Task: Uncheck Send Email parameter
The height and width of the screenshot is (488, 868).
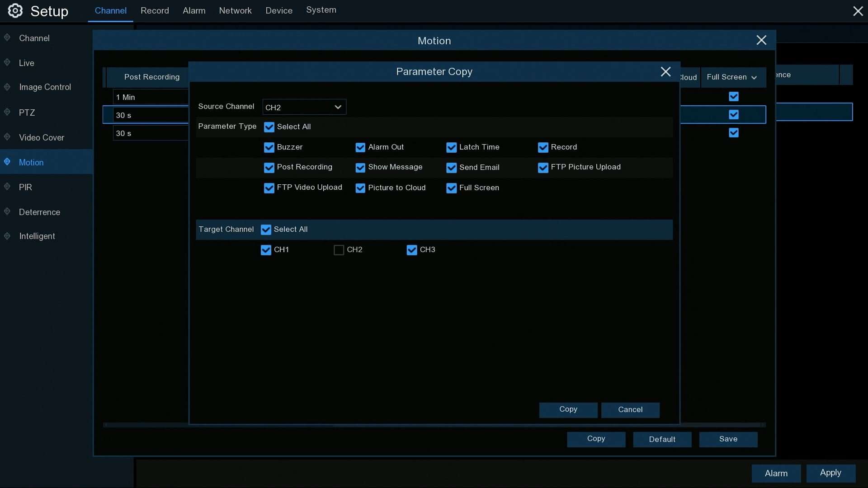Action: (x=451, y=168)
